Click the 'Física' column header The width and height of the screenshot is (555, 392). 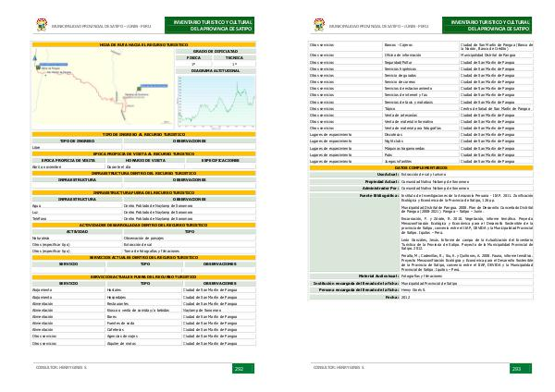pos(193,57)
